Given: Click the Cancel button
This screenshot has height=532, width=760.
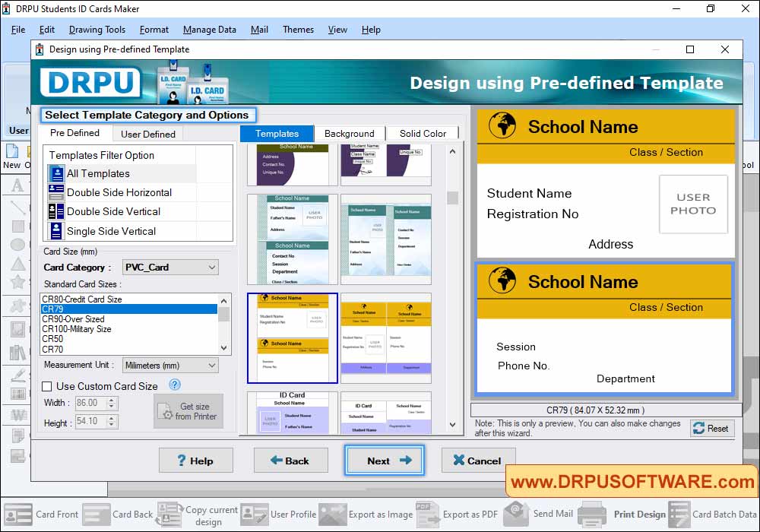Looking at the screenshot, I should [x=478, y=461].
